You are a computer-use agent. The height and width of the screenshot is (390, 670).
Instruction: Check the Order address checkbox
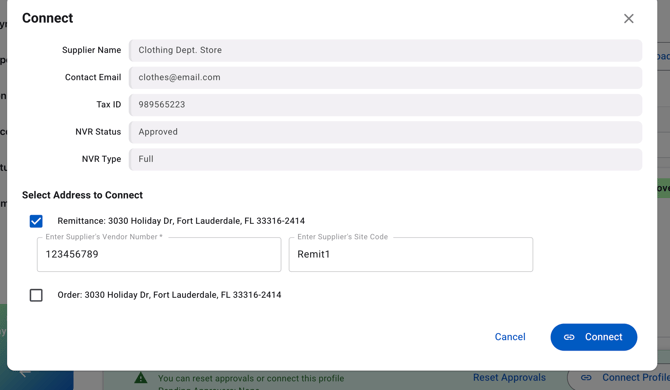(36, 295)
